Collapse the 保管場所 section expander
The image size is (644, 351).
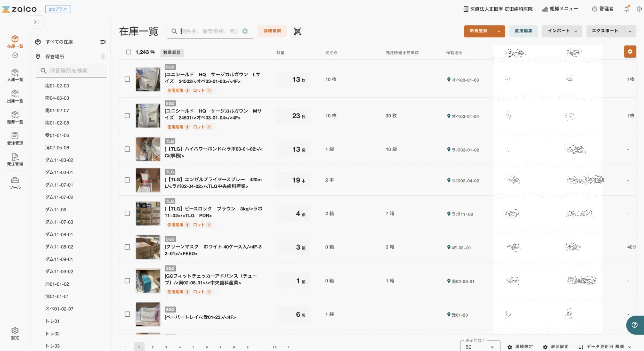(x=103, y=57)
